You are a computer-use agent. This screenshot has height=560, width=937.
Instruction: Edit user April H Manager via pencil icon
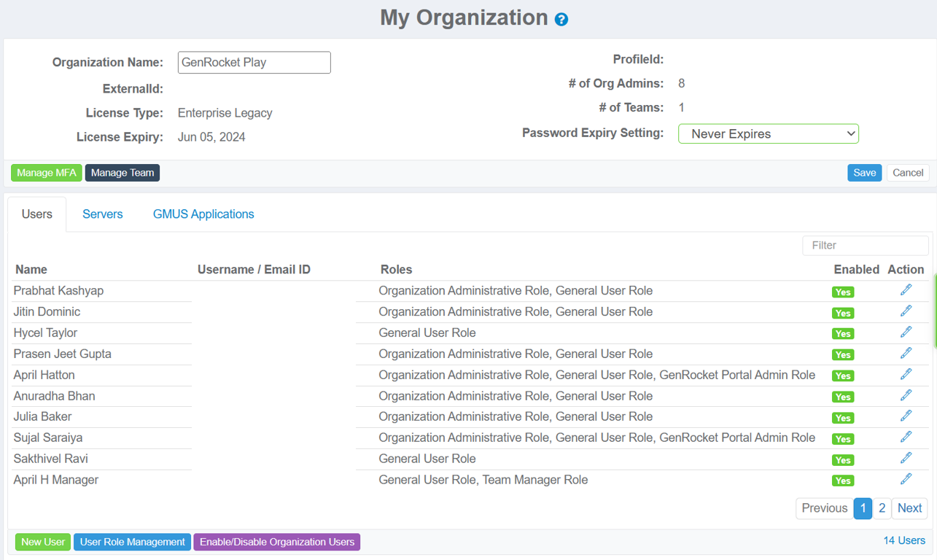point(906,480)
